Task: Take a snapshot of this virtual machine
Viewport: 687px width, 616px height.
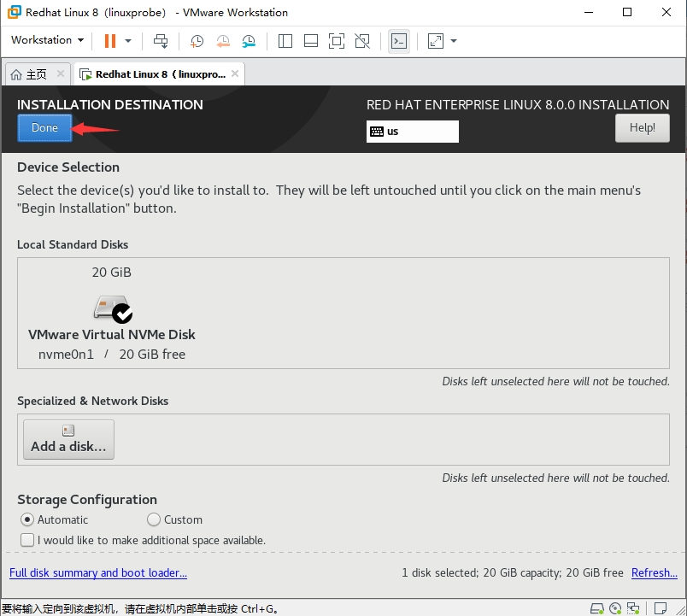Action: coord(197,41)
